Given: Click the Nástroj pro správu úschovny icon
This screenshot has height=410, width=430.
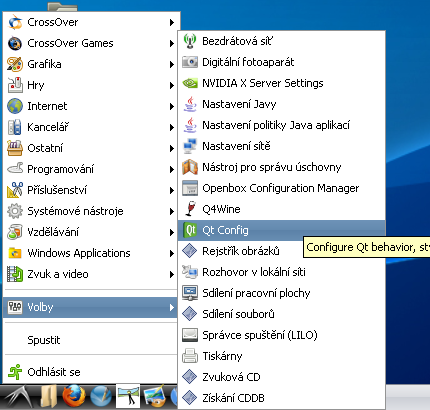Looking at the screenshot, I should 190,167.
